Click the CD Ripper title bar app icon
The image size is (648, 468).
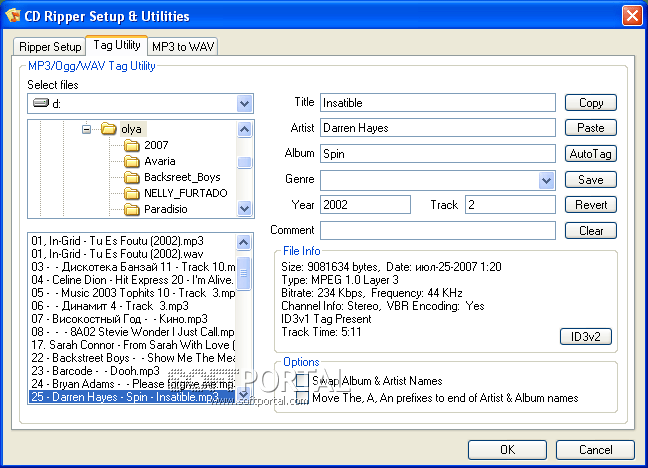point(13,15)
